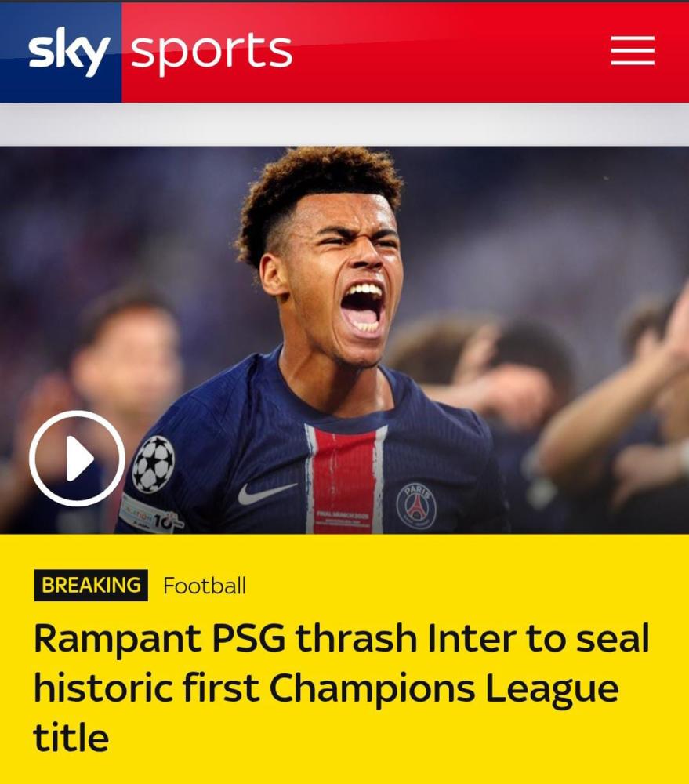
Task: Open the hamburger navigation menu
Action: click(x=633, y=50)
